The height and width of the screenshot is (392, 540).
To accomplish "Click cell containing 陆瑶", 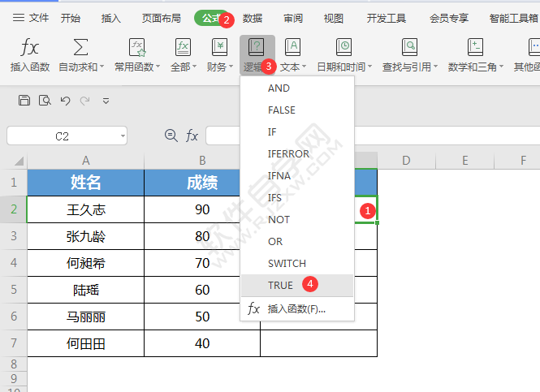I will (x=86, y=290).
